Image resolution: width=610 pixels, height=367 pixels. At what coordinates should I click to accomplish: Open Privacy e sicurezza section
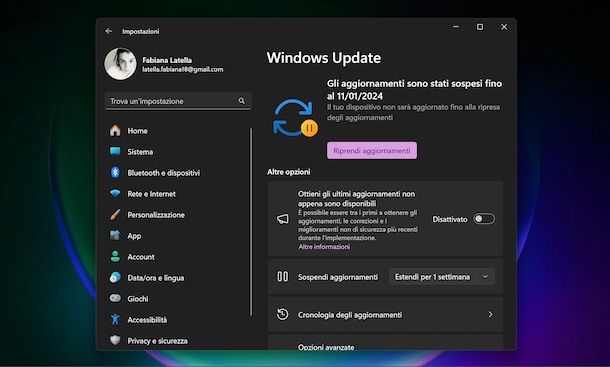[158, 341]
